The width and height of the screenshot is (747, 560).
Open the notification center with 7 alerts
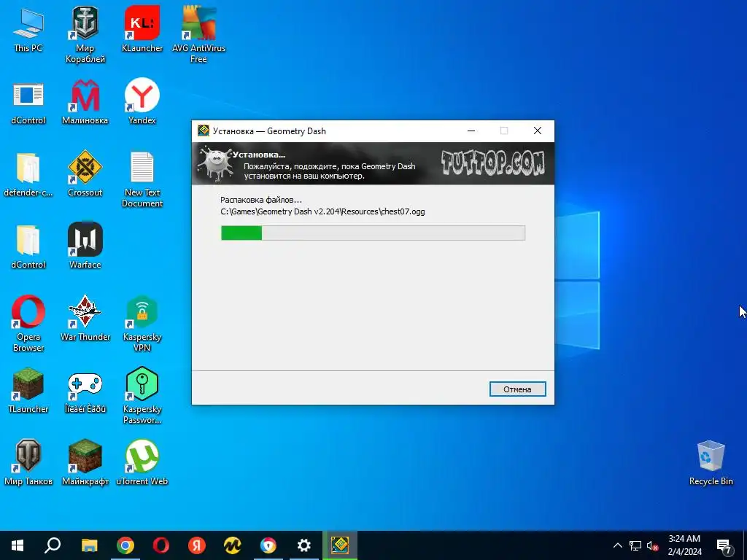[x=724, y=545]
